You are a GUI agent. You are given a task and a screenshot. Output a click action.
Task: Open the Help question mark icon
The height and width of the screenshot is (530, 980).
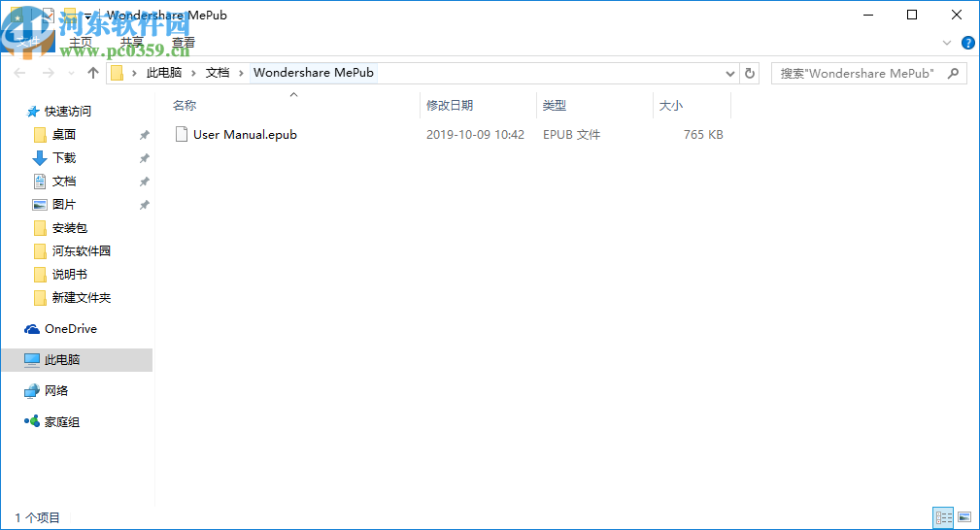point(968,43)
